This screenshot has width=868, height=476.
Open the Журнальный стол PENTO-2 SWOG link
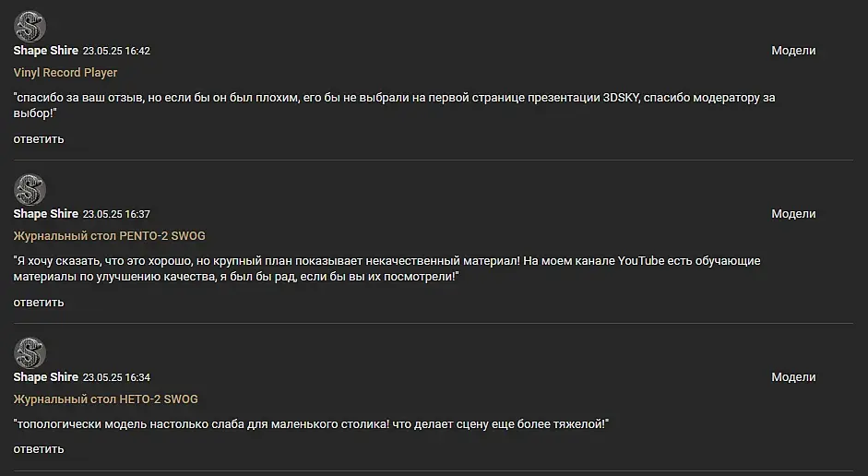point(109,236)
